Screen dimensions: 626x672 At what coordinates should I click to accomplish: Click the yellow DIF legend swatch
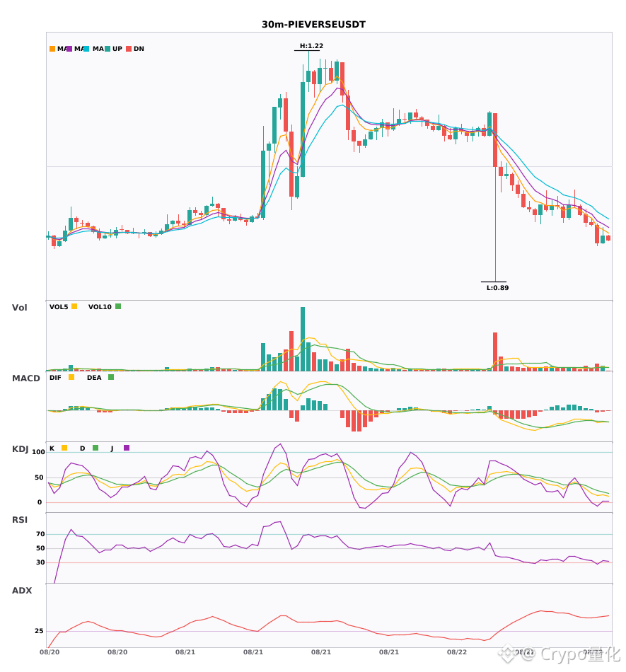pos(71,377)
